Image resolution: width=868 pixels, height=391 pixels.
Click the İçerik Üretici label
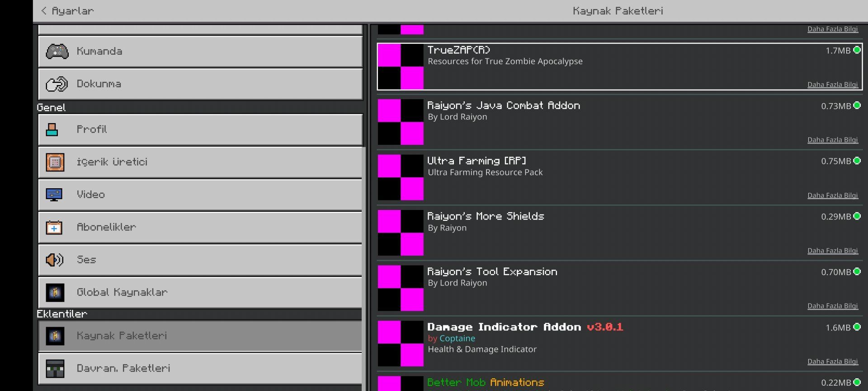[112, 162]
